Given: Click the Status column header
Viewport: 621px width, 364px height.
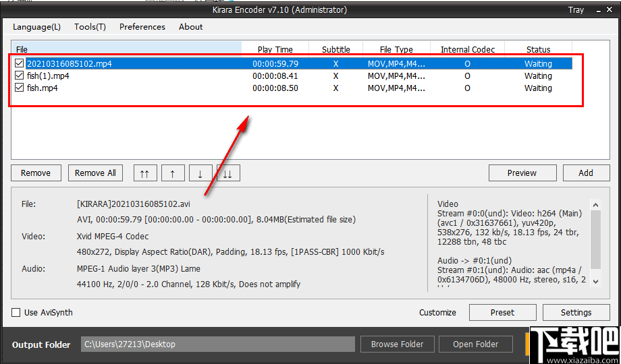Looking at the screenshot, I should (x=538, y=49).
